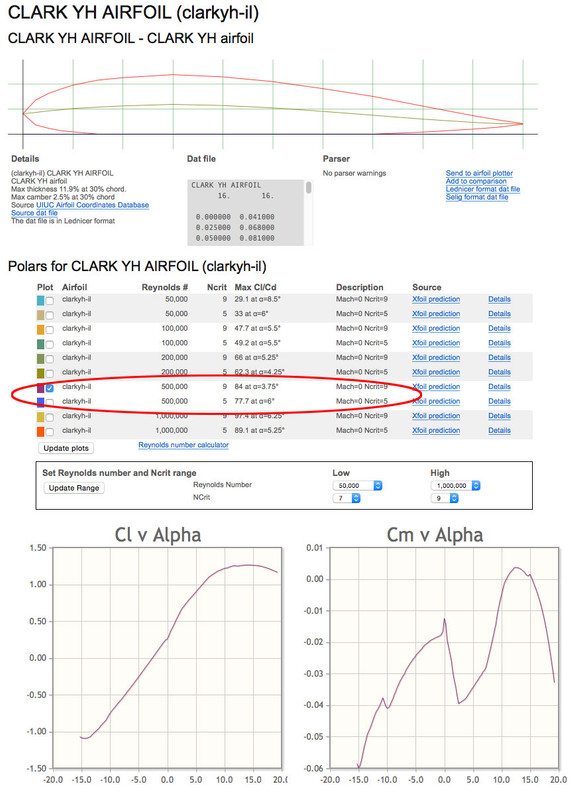This screenshot has height=800, width=585.
Task: Enable plotting for 100,000 Ncrit 9 polar
Action: click(x=49, y=330)
